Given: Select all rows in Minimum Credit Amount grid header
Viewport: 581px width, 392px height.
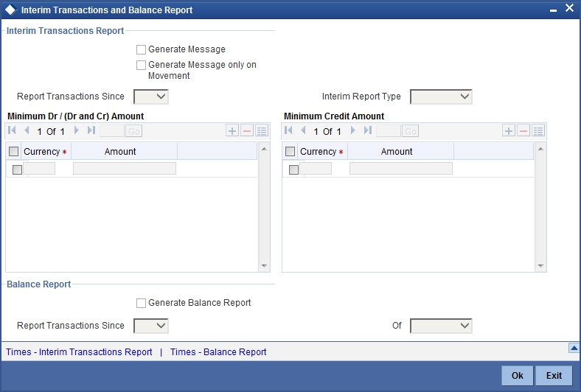Looking at the screenshot, I should [x=290, y=151].
